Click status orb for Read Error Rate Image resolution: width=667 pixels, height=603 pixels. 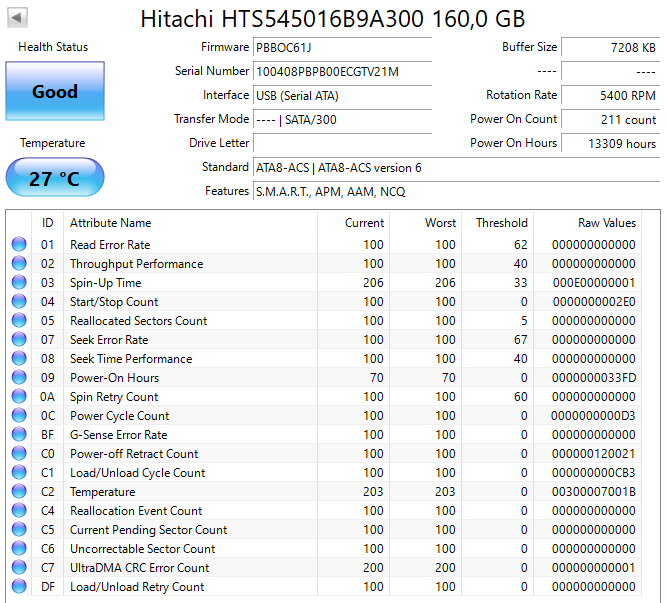point(19,245)
